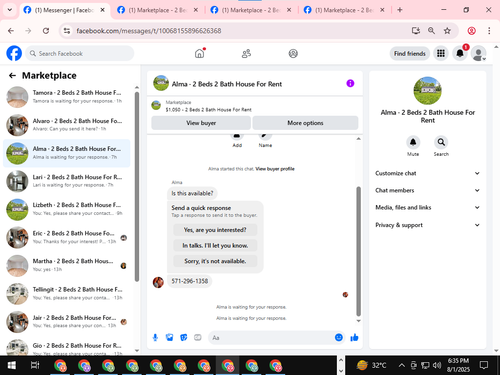This screenshot has width=500, height=375.
Task: Open Eric conversation in list
Action: point(67,237)
